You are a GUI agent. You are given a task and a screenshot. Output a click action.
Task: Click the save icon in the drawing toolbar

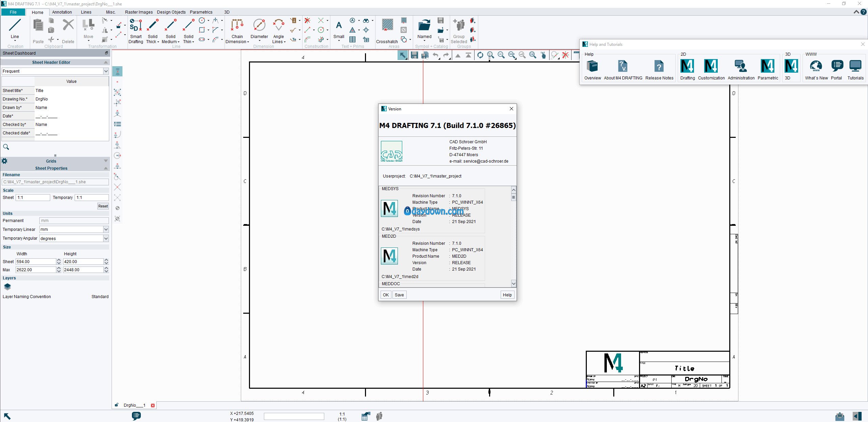point(414,55)
